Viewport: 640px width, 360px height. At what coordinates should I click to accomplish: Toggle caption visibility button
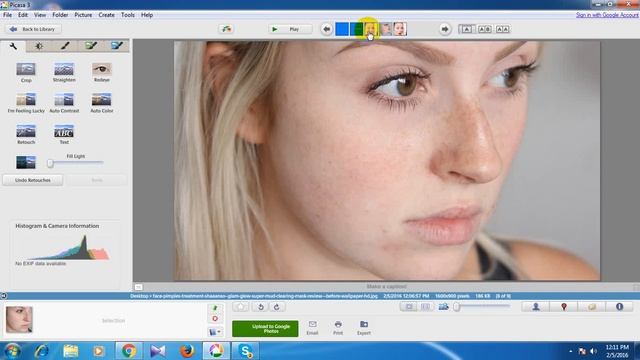click(x=138, y=287)
